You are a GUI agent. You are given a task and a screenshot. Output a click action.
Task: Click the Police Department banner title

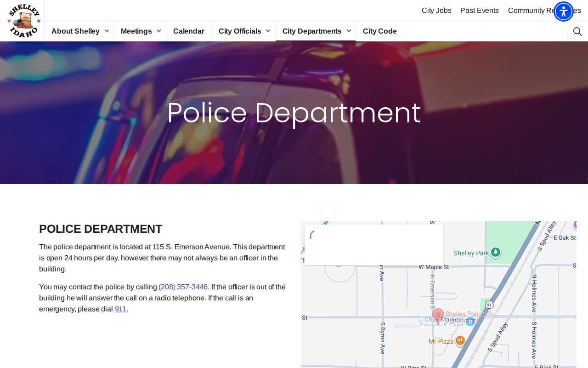coord(294,113)
